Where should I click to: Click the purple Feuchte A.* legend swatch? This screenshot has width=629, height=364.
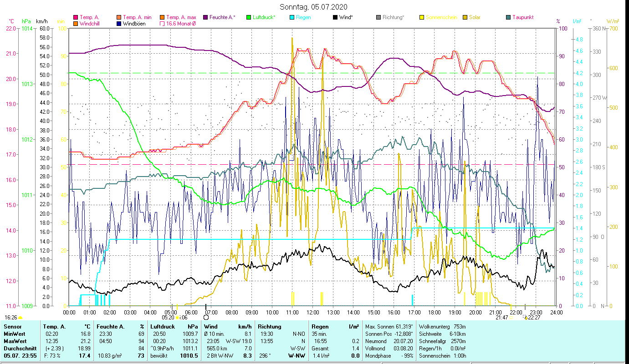[206, 18]
